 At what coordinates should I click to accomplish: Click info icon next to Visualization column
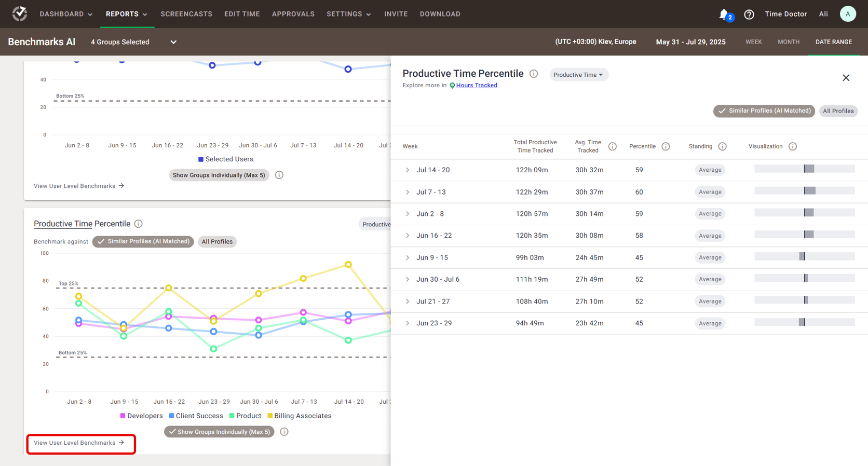[x=792, y=146]
